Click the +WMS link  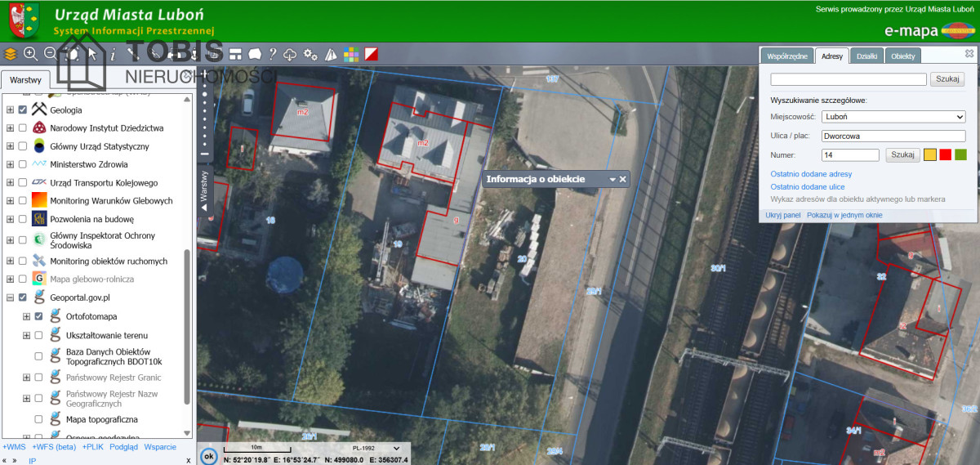(x=14, y=447)
